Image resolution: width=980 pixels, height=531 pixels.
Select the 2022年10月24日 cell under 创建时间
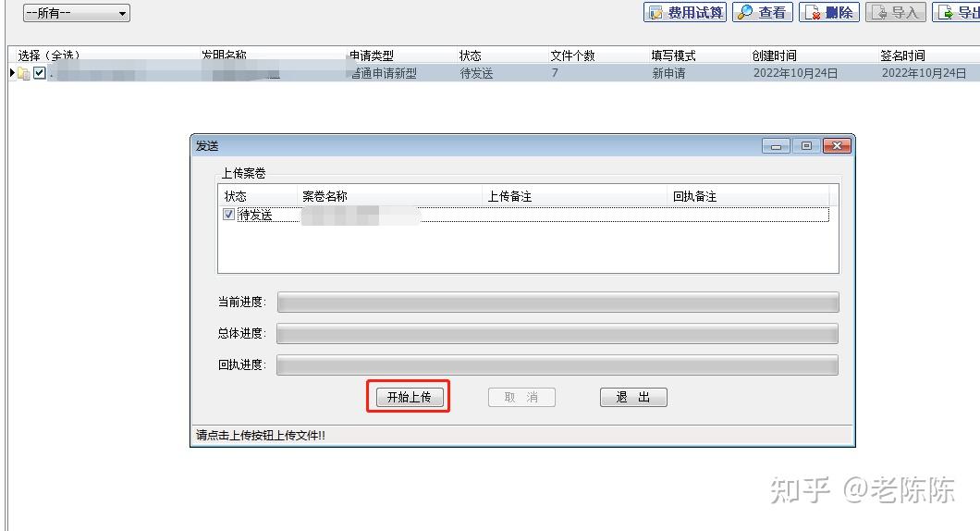tap(795, 73)
